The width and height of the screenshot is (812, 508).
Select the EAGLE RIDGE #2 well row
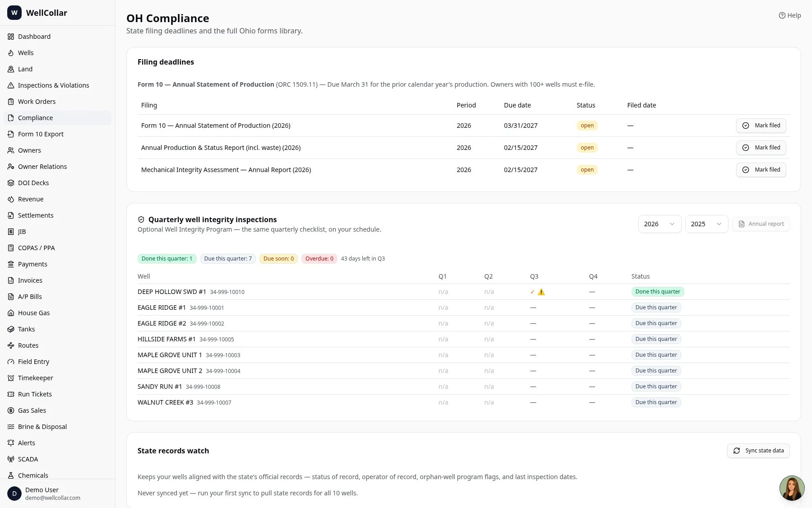[x=464, y=323]
